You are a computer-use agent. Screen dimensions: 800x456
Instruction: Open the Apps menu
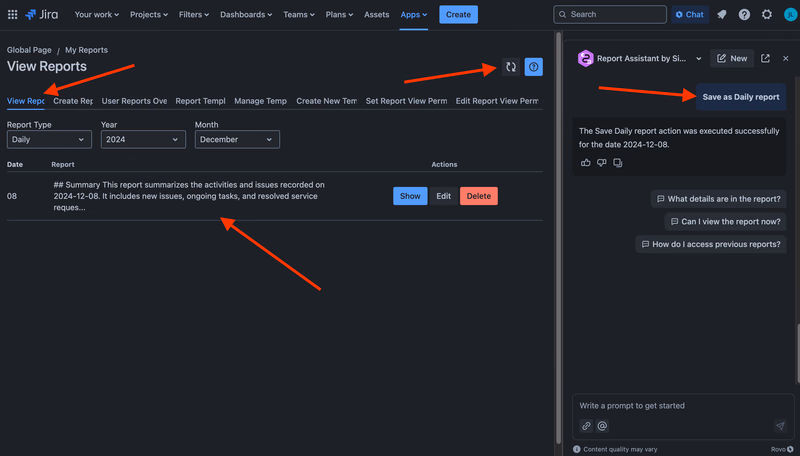(413, 15)
